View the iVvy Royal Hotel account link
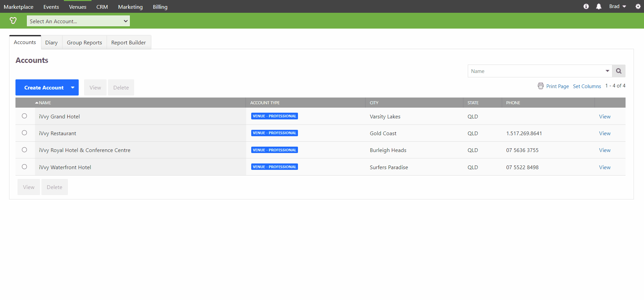The width and height of the screenshot is (644, 300). pyautogui.click(x=605, y=150)
